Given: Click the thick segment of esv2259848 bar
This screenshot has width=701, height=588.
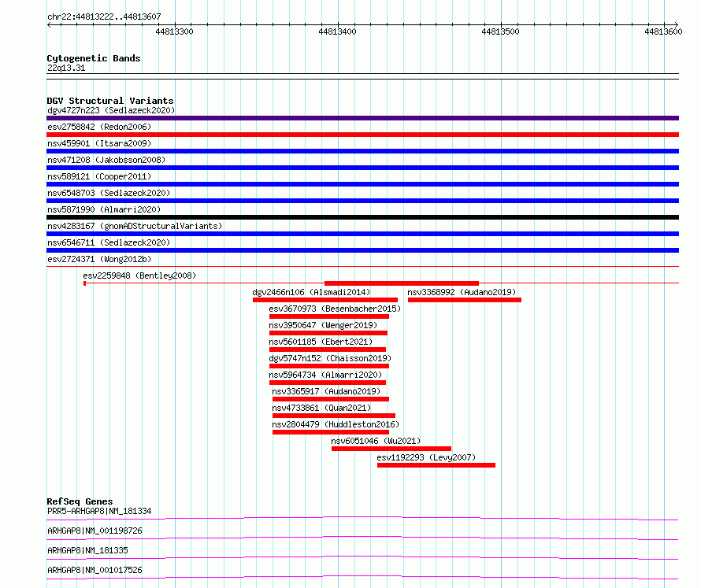Looking at the screenshot, I should coord(402,283).
